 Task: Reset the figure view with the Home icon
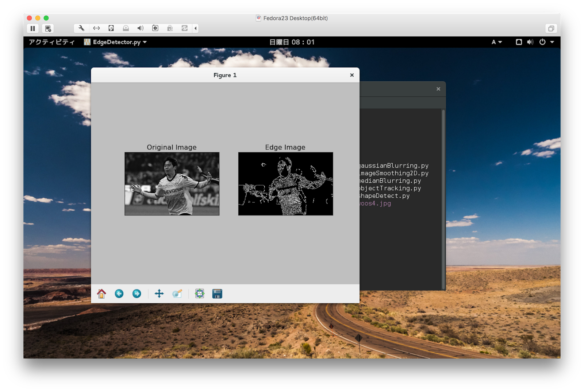(x=101, y=294)
